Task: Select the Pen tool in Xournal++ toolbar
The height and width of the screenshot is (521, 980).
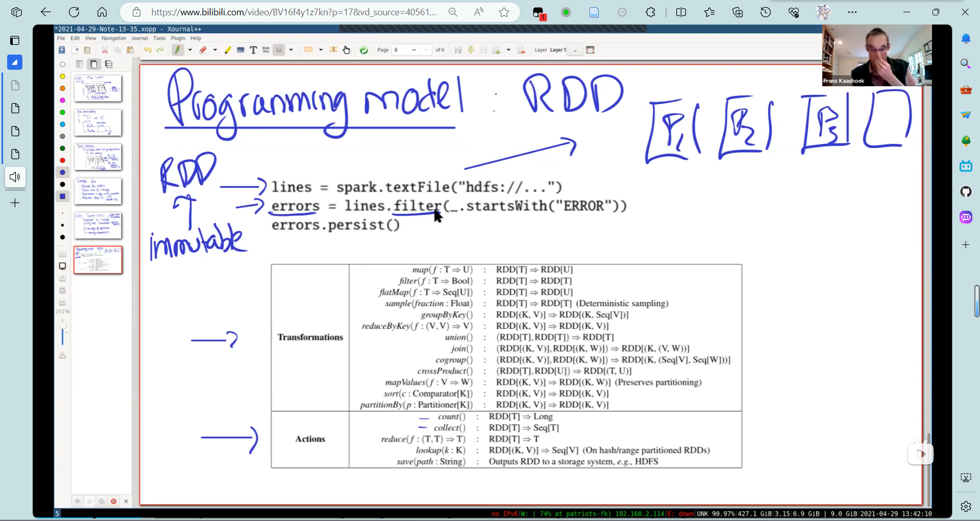Action: pyautogui.click(x=178, y=50)
